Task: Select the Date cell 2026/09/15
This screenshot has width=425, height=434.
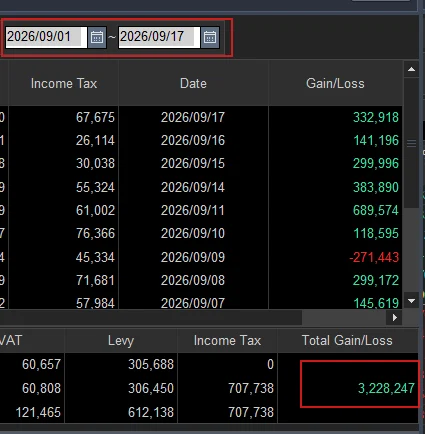Action: pos(193,163)
